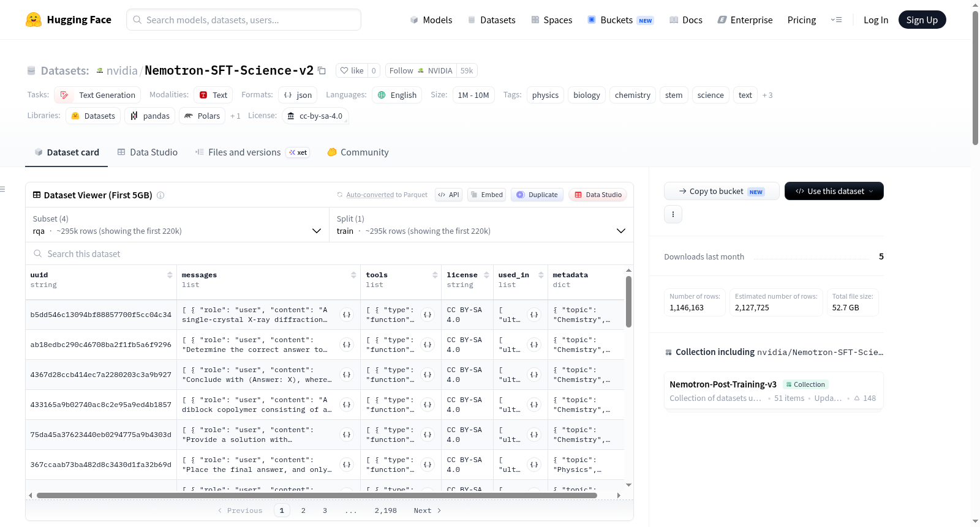The height and width of the screenshot is (527, 980).
Task: Open the Community tab
Action: coord(358,152)
